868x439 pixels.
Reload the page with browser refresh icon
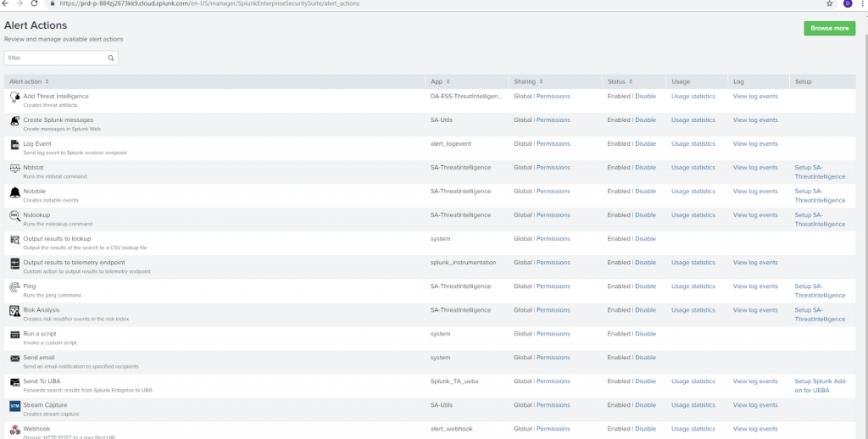tap(34, 3)
